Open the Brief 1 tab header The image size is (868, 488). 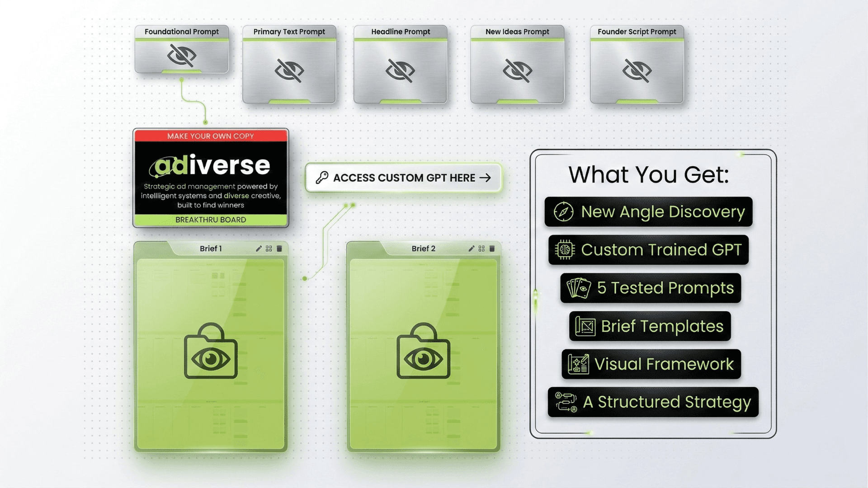pos(211,249)
